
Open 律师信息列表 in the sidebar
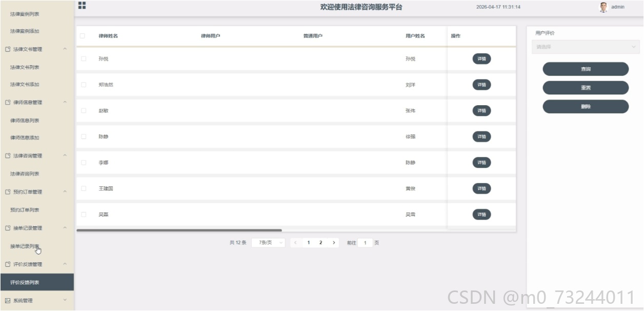(25, 121)
